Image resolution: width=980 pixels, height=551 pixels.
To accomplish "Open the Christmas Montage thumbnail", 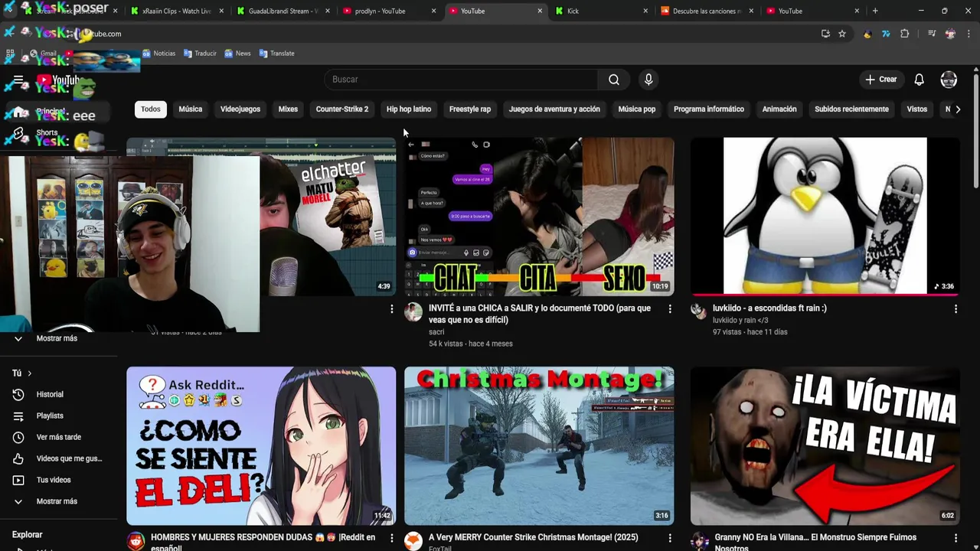I will click(x=539, y=446).
